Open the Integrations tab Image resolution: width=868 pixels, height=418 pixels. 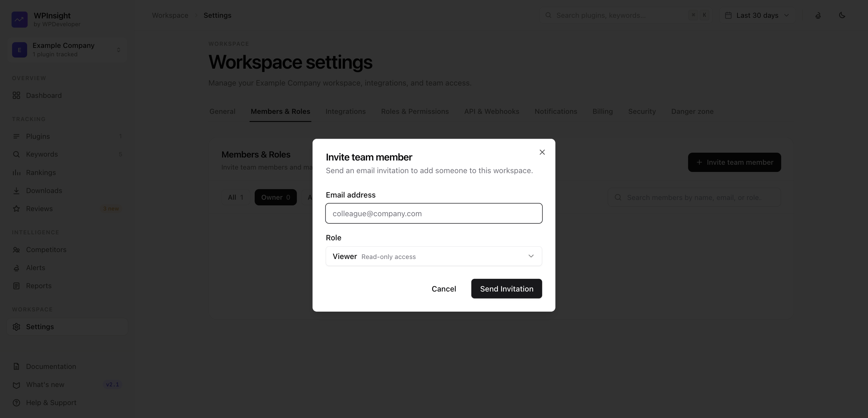(x=345, y=111)
